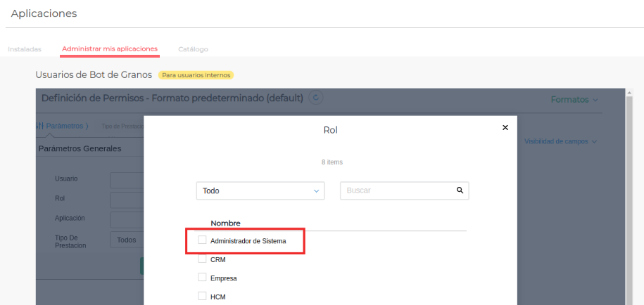Check the Administrador de Sistema checkbox
644x305 pixels.
(x=202, y=240)
